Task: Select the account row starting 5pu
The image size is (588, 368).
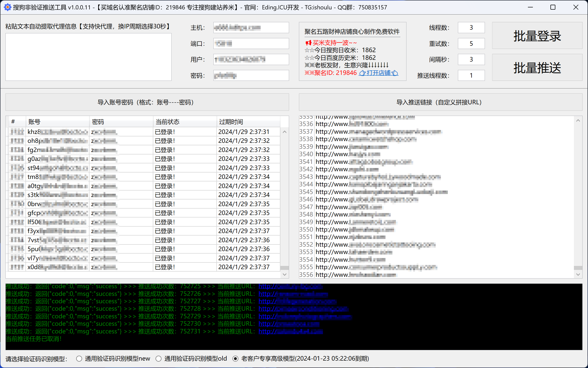Action: (x=144, y=249)
